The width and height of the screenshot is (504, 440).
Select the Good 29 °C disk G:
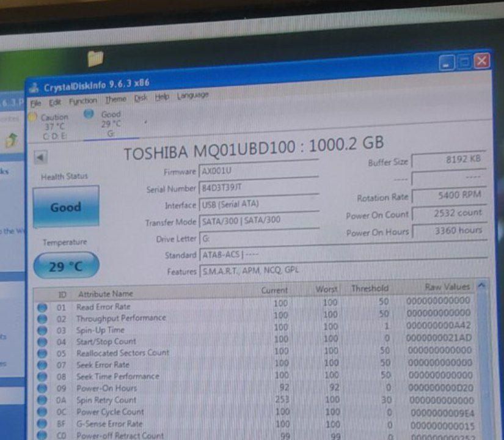111,123
